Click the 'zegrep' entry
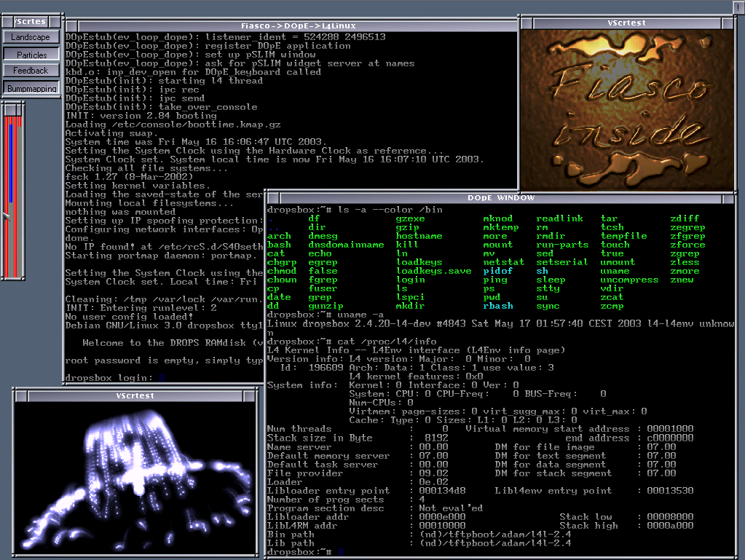This screenshot has height=560, width=745. tap(687, 227)
